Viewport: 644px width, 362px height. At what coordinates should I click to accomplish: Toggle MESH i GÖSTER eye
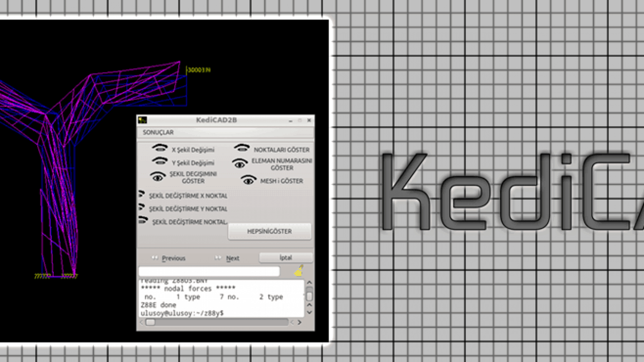249,180
